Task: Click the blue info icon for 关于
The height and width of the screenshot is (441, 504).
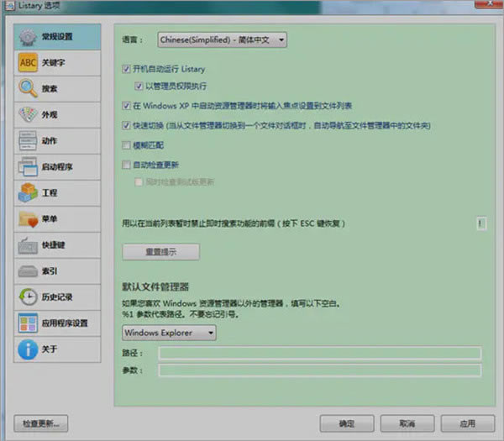Action: (x=28, y=349)
